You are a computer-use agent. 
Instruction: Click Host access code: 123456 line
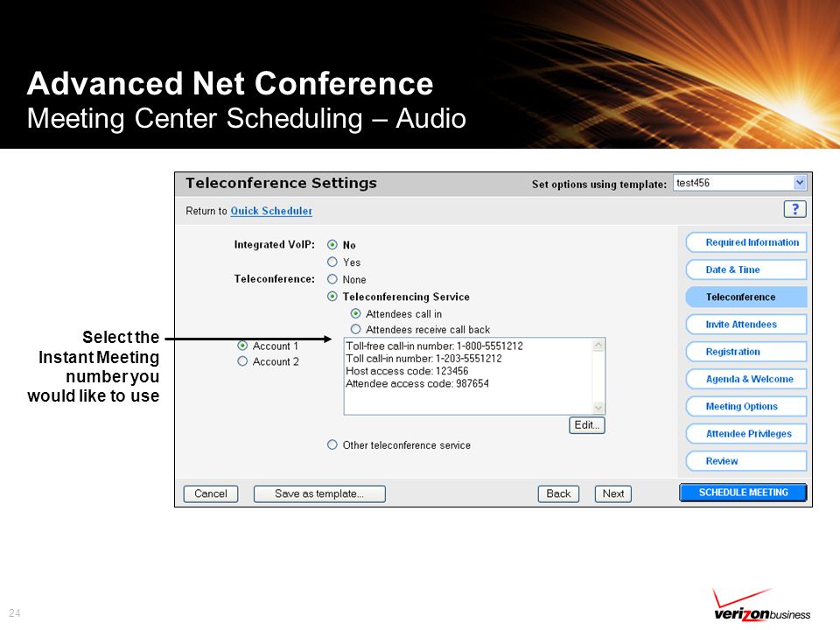pos(407,371)
